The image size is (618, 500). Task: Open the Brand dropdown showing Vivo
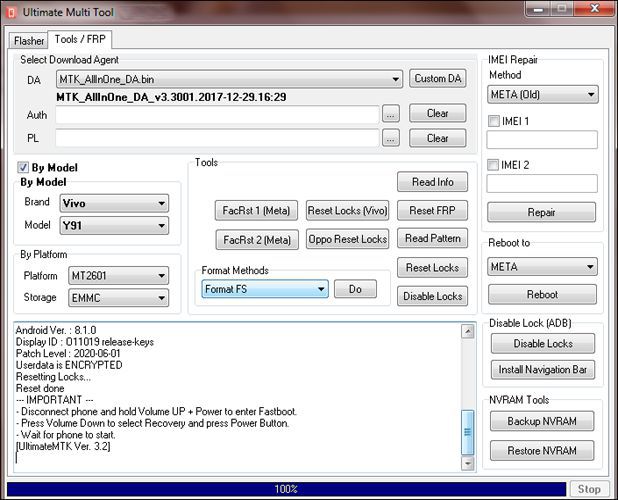pos(114,203)
